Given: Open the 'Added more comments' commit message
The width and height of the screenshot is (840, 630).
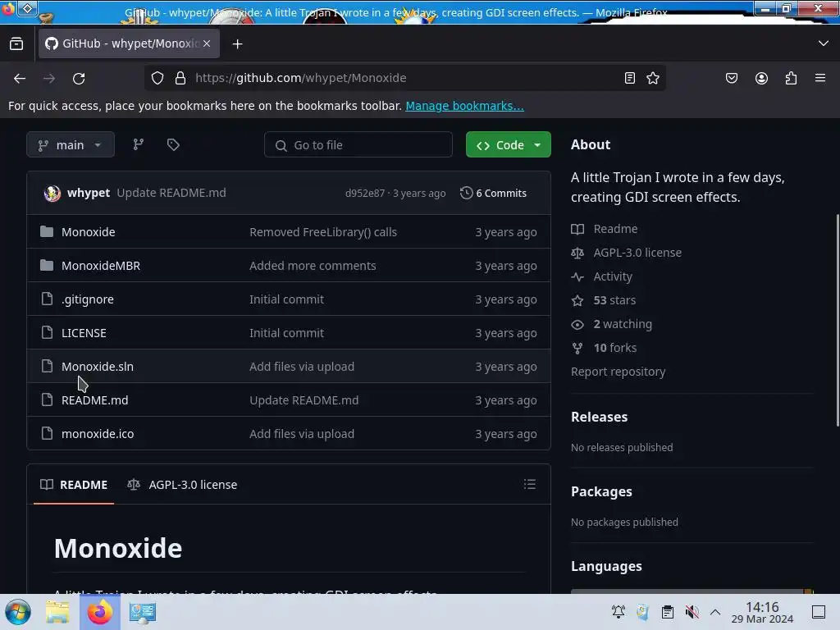Looking at the screenshot, I should pyautogui.click(x=313, y=266).
